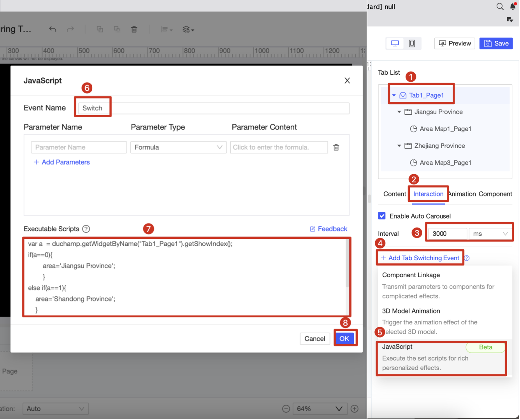Viewport: 520px width, 420px height.
Task: Click the formula Parameter Content field
Action: tap(279, 147)
